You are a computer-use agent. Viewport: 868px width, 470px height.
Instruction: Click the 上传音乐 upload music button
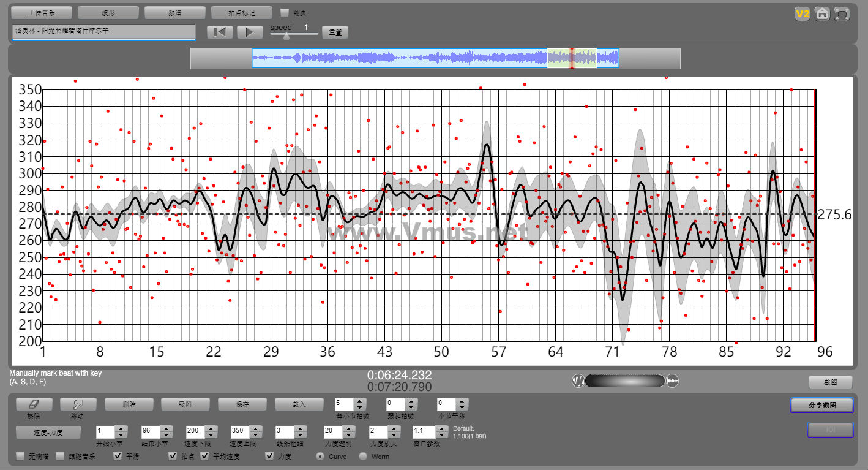click(x=42, y=12)
